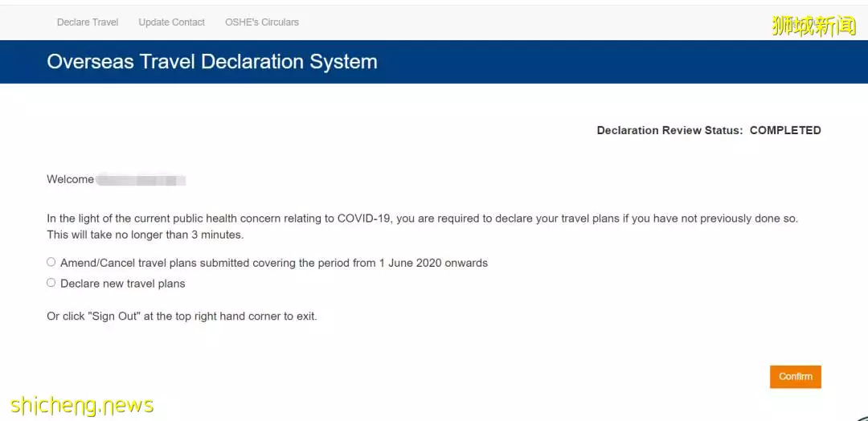Click the orange Confirm button
This screenshot has height=421, width=868.
(796, 377)
